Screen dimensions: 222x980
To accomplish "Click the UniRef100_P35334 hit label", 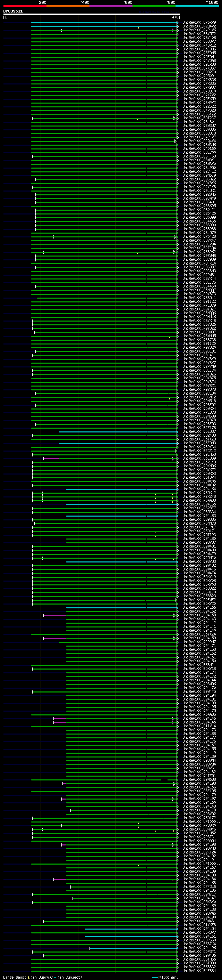I will [199, 512].
